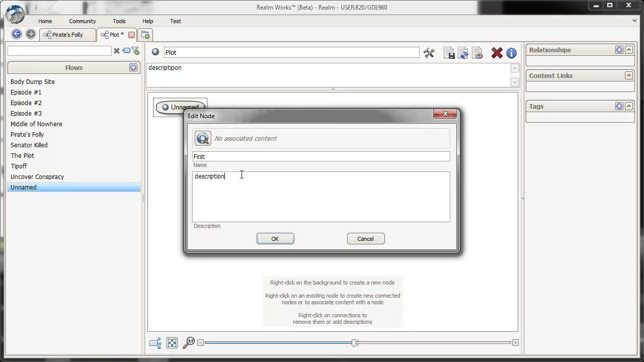Close the Edit Node dialog
This screenshot has height=362, width=644.
445,114
